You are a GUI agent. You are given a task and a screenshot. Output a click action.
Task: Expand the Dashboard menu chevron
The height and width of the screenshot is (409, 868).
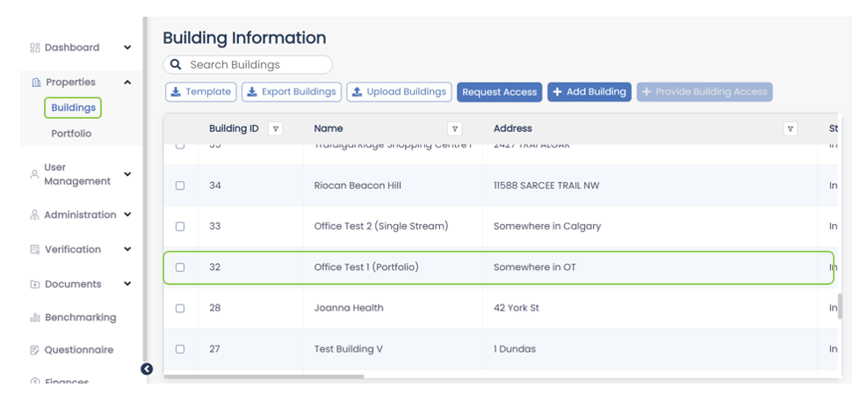(x=127, y=47)
